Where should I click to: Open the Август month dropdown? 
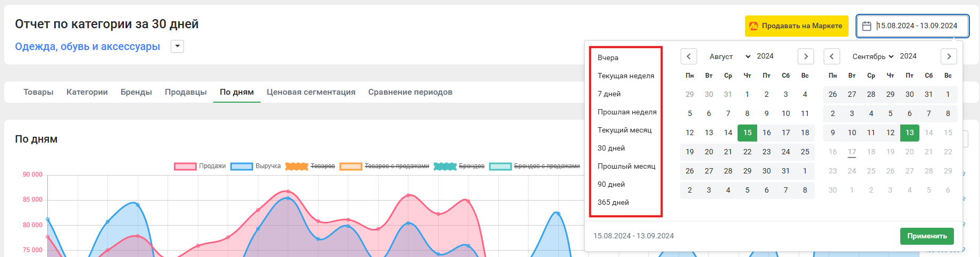point(730,56)
